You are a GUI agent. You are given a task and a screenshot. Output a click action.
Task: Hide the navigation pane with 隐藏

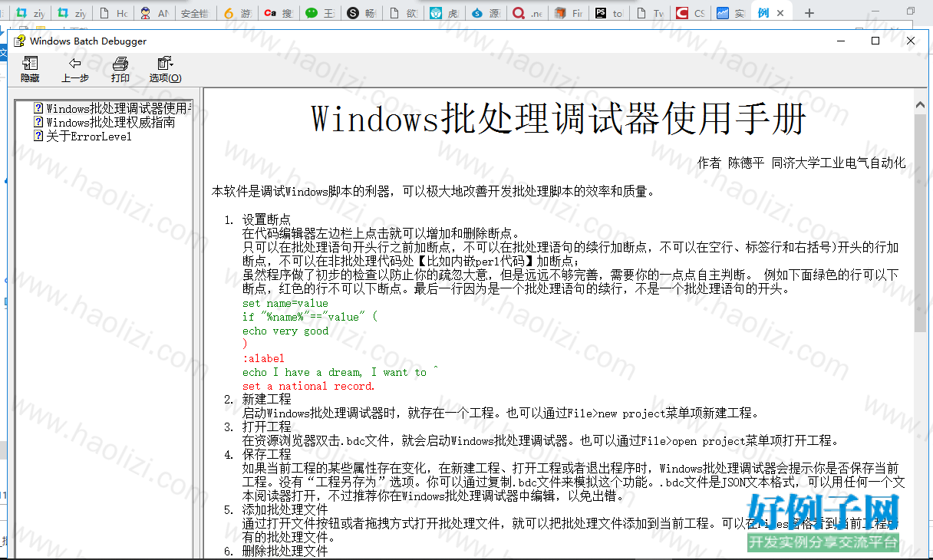(x=30, y=70)
